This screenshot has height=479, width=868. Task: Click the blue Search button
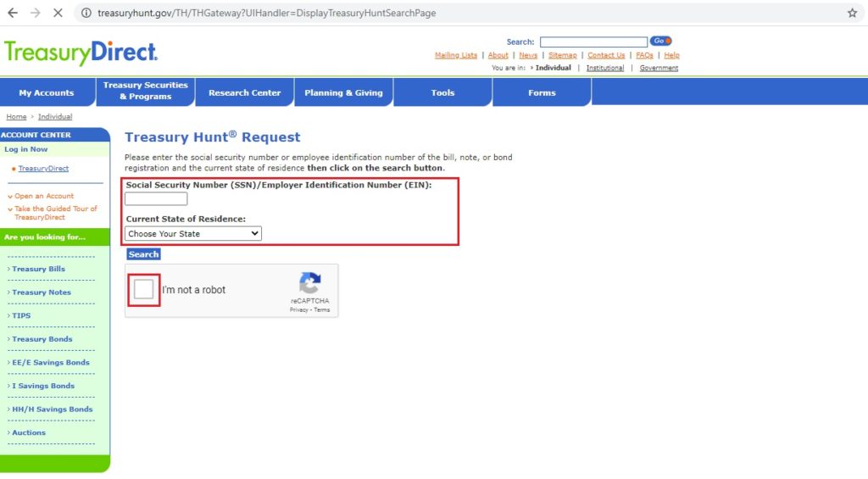(143, 254)
